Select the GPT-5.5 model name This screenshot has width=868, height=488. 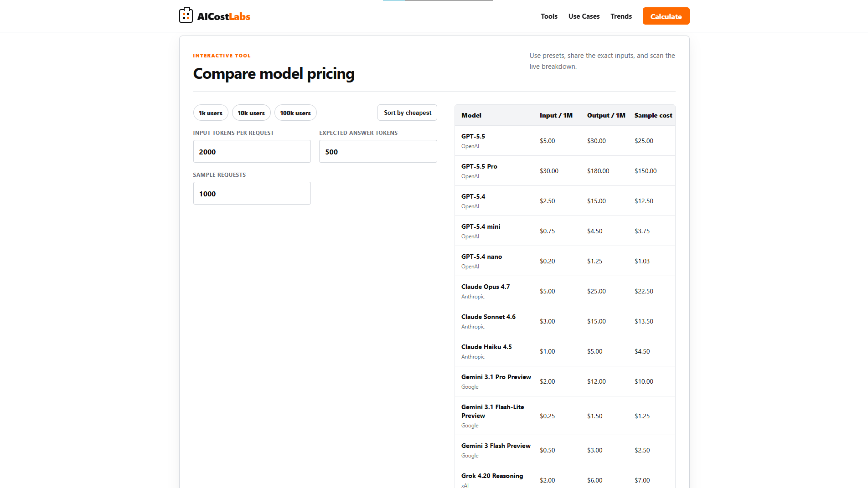coord(473,136)
